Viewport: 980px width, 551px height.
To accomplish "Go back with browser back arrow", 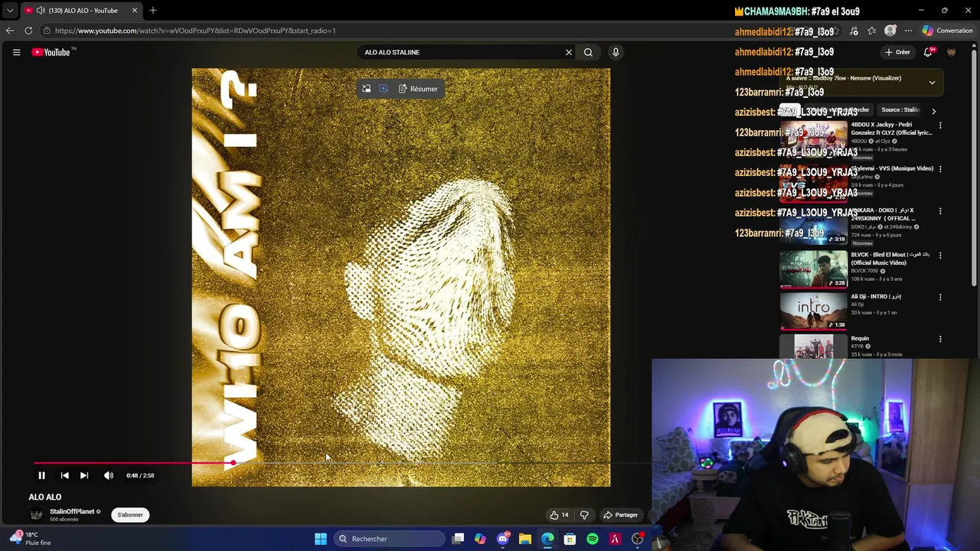I will click(9, 31).
